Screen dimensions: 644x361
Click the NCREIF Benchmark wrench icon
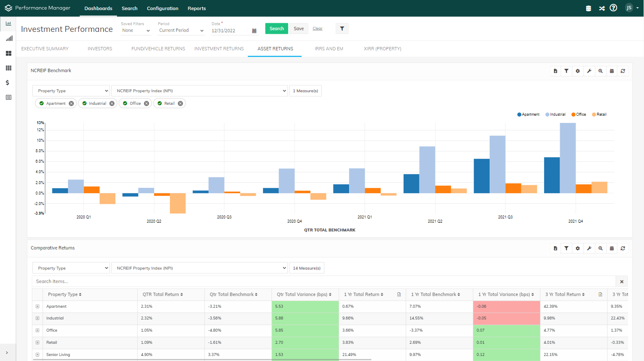pos(589,71)
